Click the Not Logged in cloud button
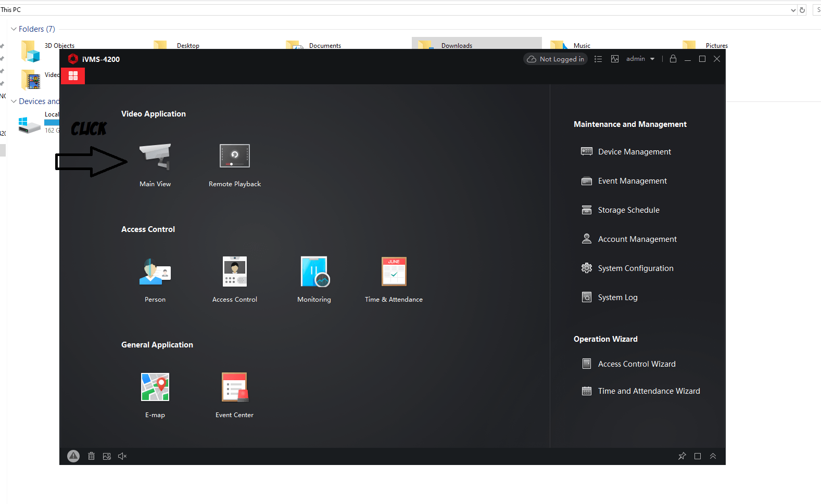The height and width of the screenshot is (504, 821). coord(555,59)
